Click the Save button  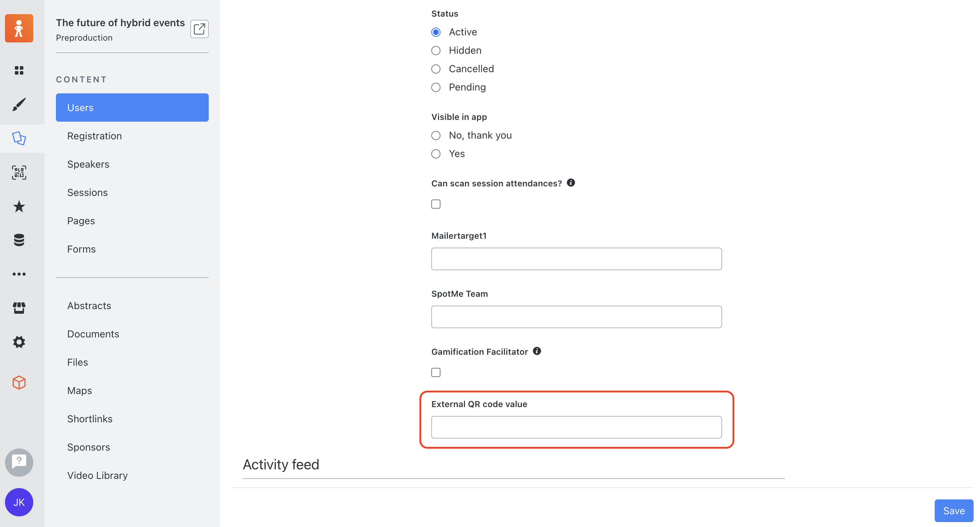click(954, 511)
